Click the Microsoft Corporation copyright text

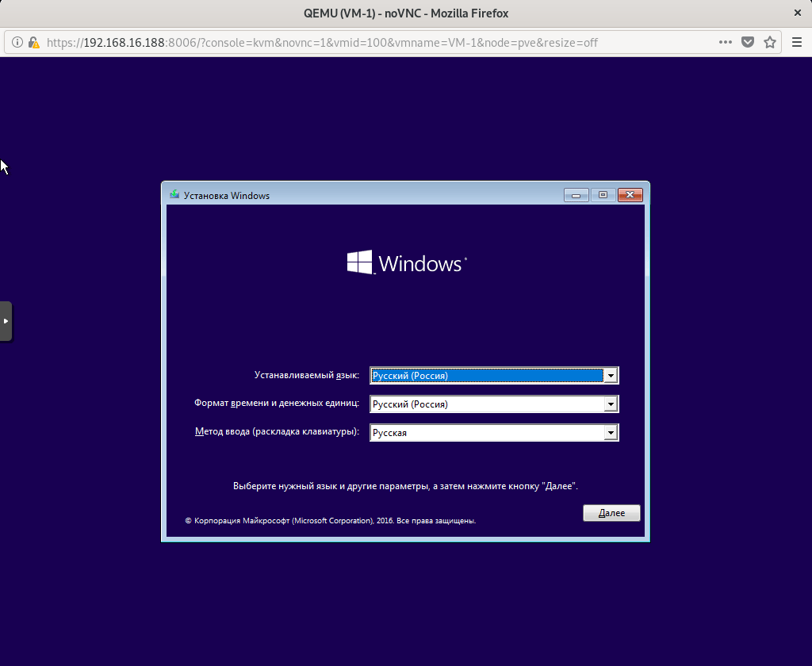331,520
